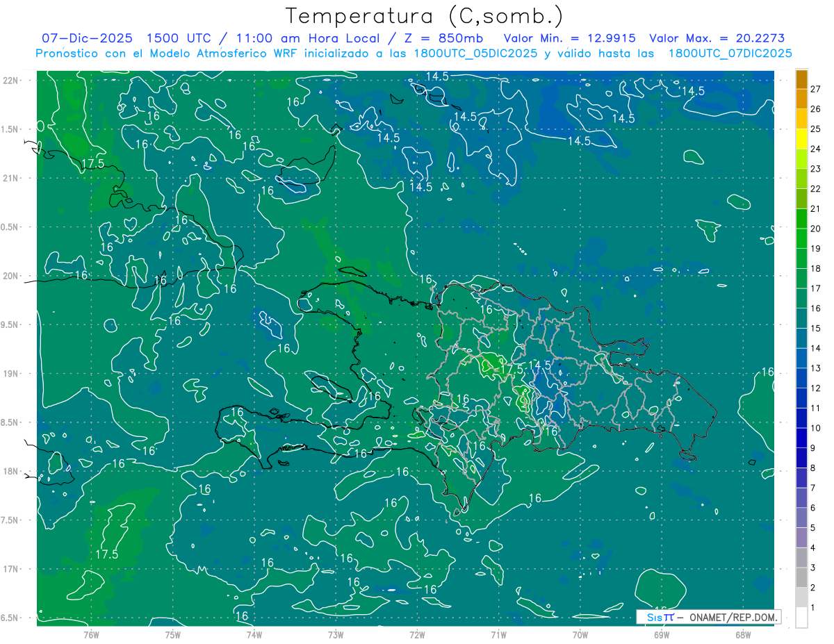Click the '9.5N' latitude axis label

pos(10,324)
